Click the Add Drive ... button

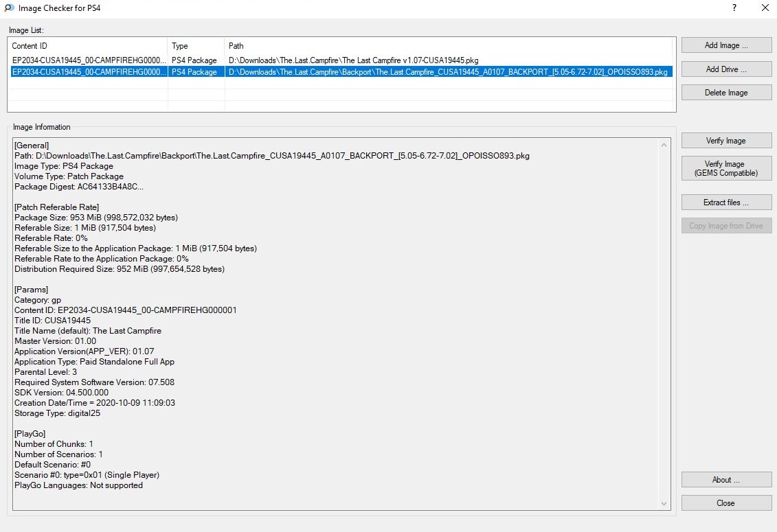(726, 69)
